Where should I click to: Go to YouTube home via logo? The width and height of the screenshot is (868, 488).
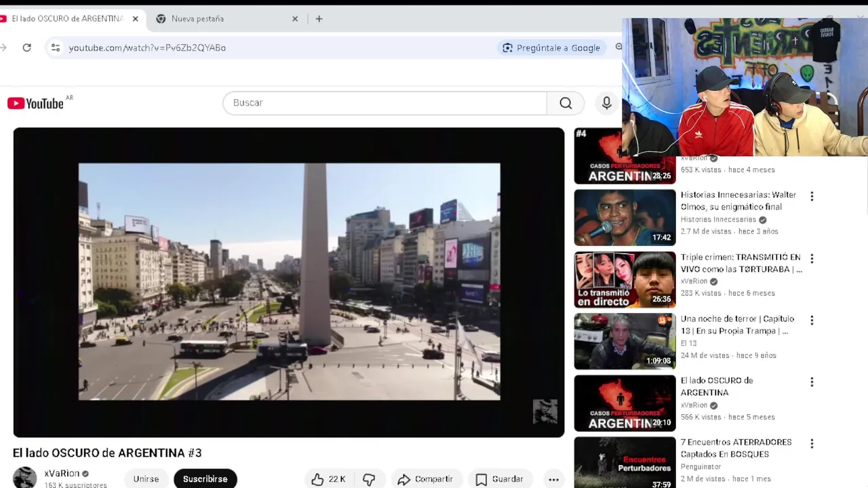pos(36,103)
